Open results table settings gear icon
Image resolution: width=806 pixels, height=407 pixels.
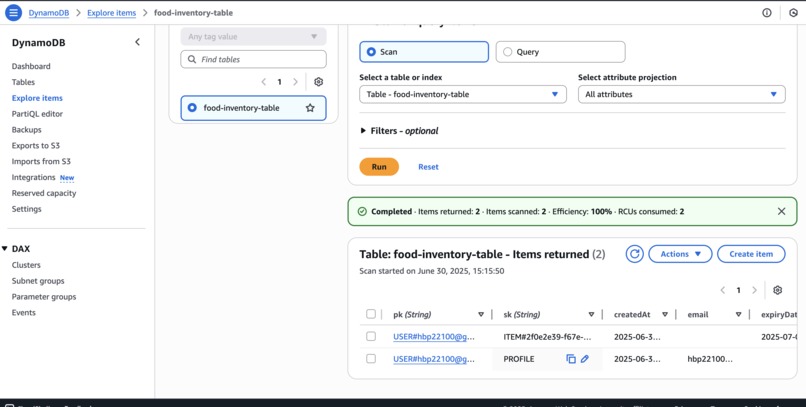point(777,290)
